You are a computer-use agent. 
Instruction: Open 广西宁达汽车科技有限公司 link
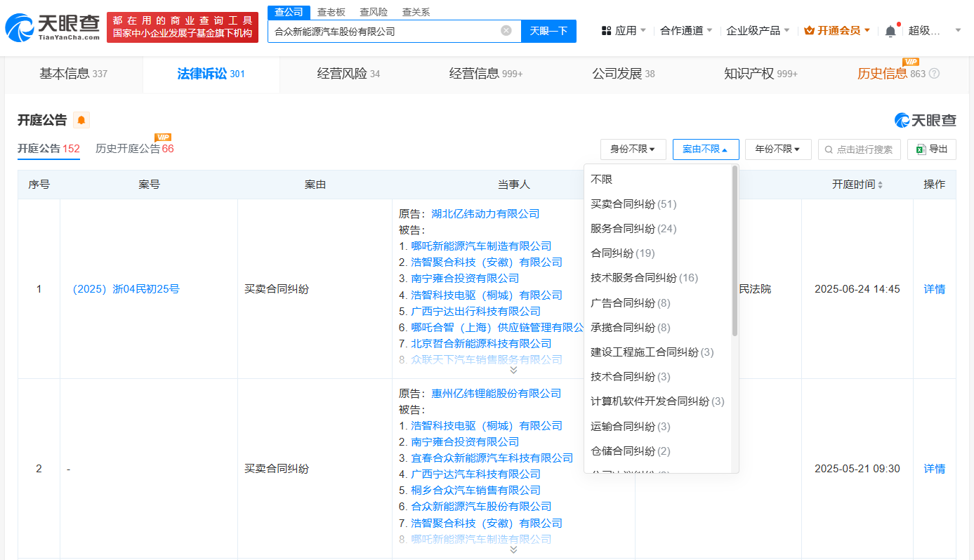(x=476, y=474)
